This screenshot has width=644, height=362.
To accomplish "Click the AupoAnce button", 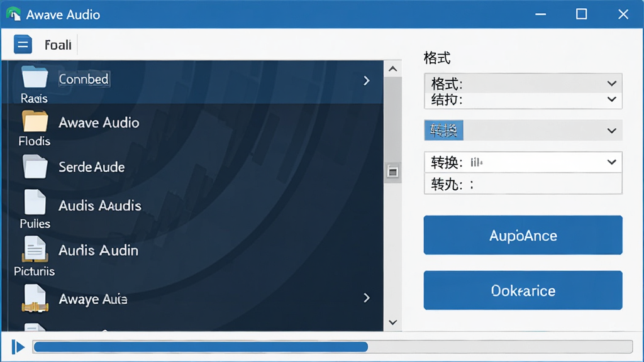I will point(523,235).
